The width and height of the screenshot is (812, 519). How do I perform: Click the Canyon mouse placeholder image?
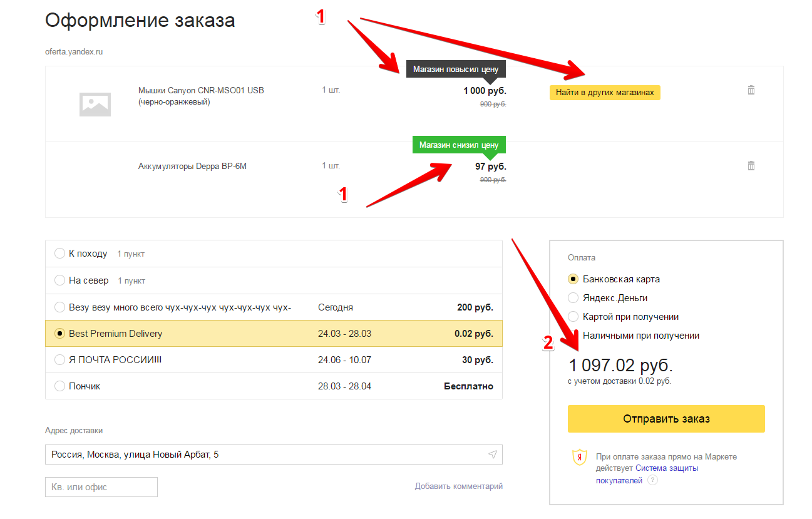(95, 104)
